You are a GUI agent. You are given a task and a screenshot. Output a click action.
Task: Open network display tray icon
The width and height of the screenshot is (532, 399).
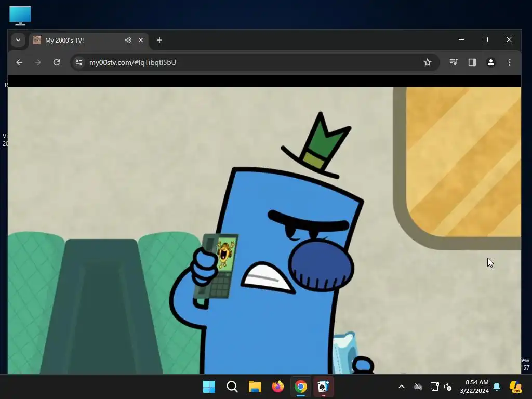(x=435, y=387)
